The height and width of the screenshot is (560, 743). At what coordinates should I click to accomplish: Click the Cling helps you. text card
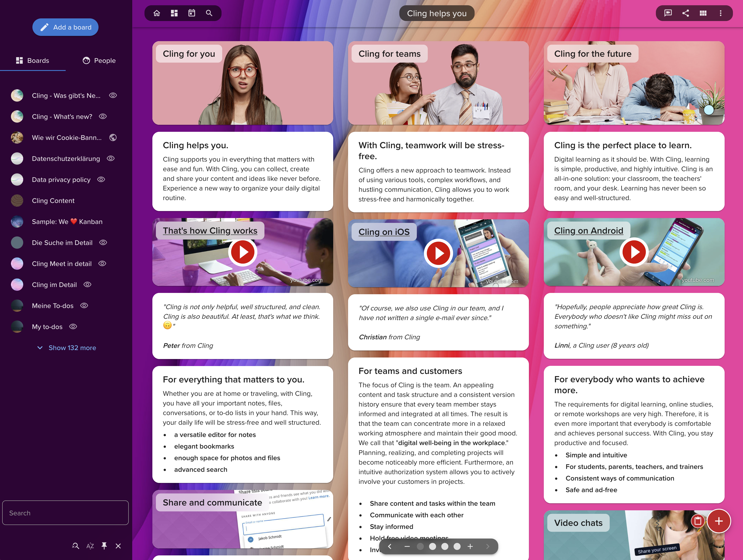point(243,171)
